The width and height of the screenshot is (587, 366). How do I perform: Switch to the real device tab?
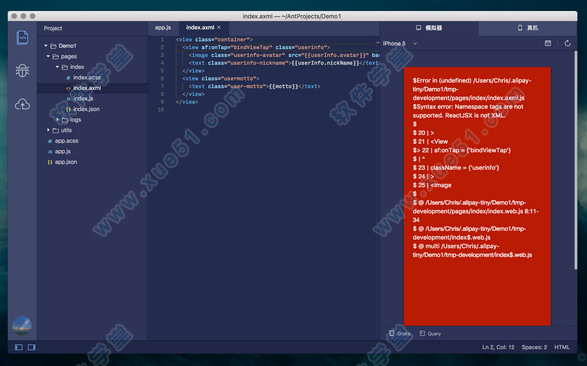coord(527,28)
